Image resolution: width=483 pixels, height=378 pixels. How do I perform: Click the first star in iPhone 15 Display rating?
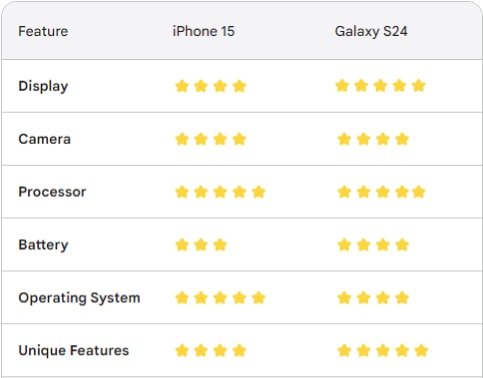tap(182, 86)
